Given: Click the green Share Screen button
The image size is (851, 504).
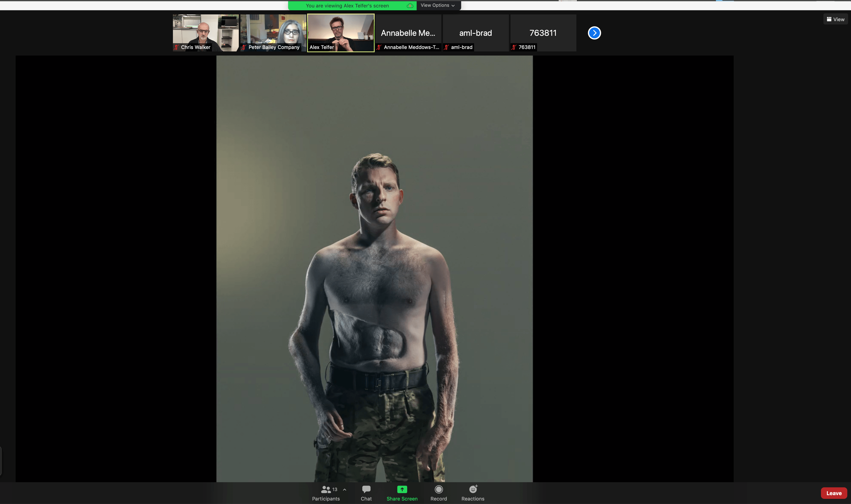Looking at the screenshot, I should coord(402,493).
